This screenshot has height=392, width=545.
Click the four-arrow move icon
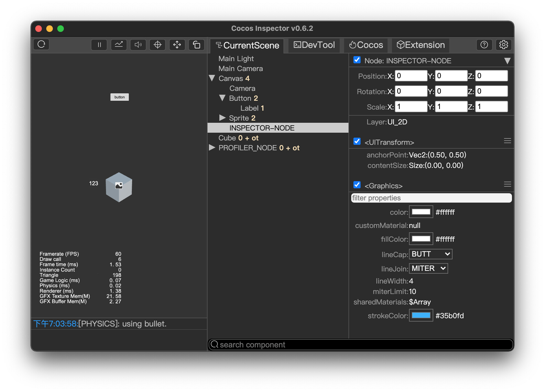coord(177,45)
